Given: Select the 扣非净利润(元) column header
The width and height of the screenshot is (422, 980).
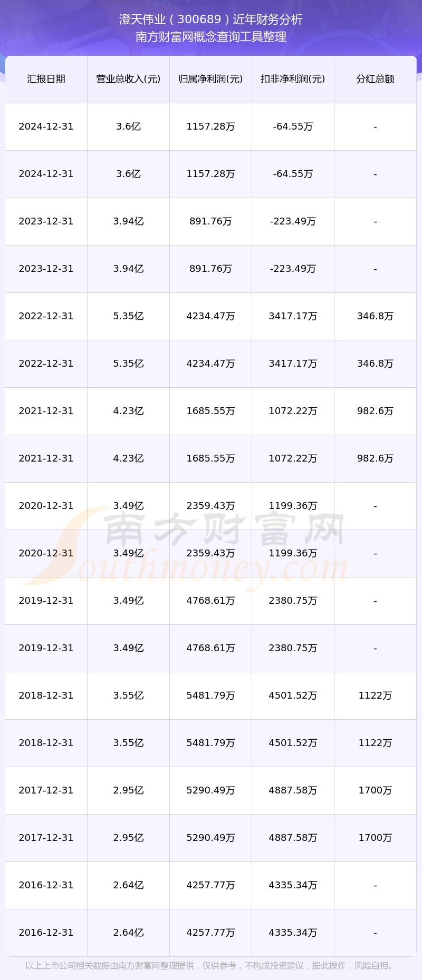Looking at the screenshot, I should [293, 79].
